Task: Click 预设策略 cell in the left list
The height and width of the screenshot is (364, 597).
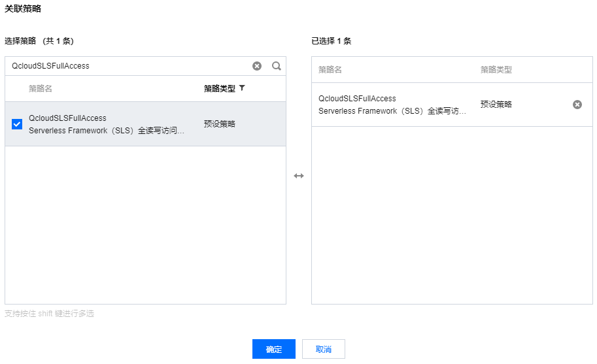Action: (220, 124)
